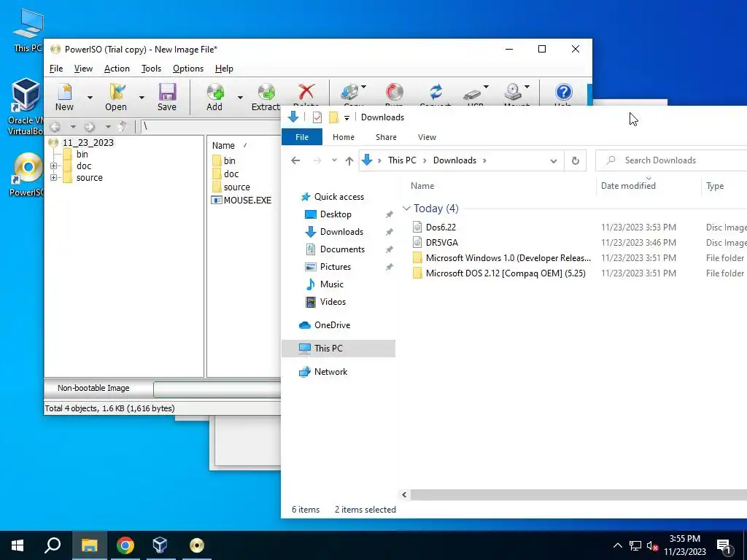Open PowerISO Action menu
Viewport: 747px width, 560px height.
pyautogui.click(x=117, y=69)
